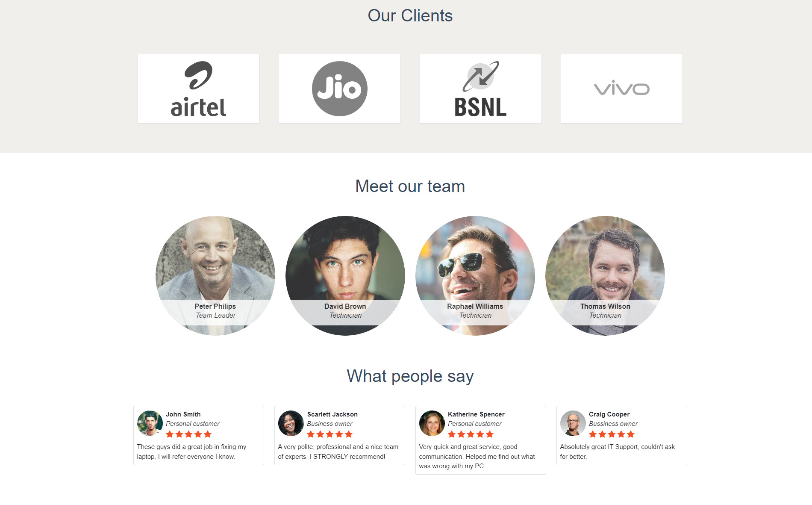Select the BSNL client logo
Screen dimensions: 812x505
click(480, 89)
